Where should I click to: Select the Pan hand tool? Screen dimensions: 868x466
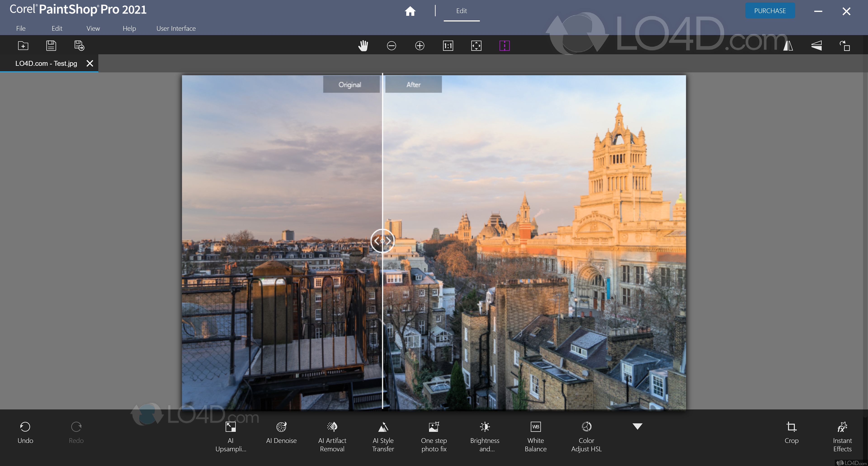363,45
